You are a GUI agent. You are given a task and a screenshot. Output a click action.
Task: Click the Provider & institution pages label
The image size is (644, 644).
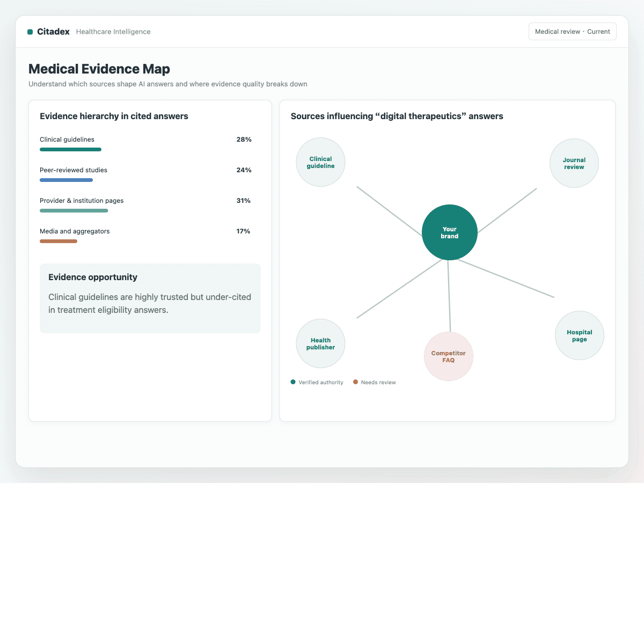tap(82, 201)
